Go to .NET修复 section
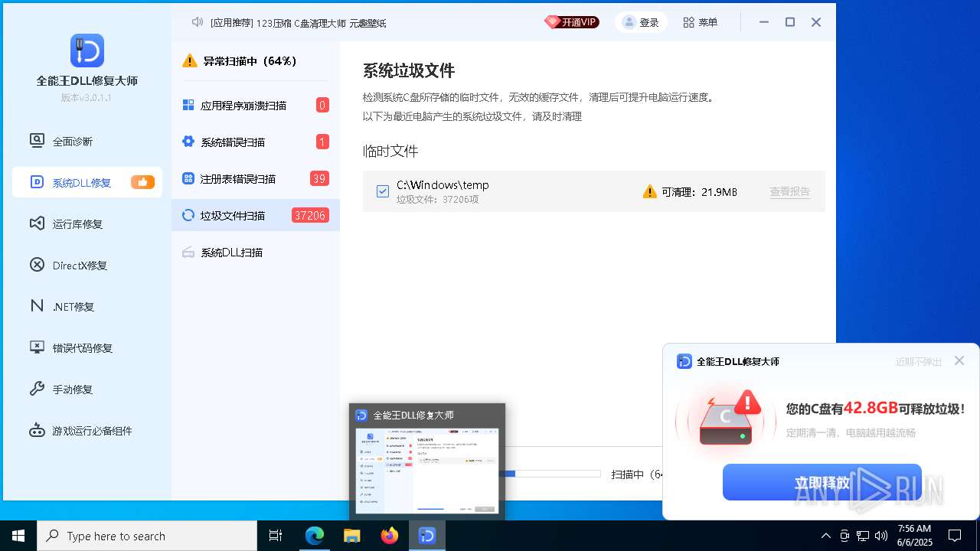 point(87,306)
